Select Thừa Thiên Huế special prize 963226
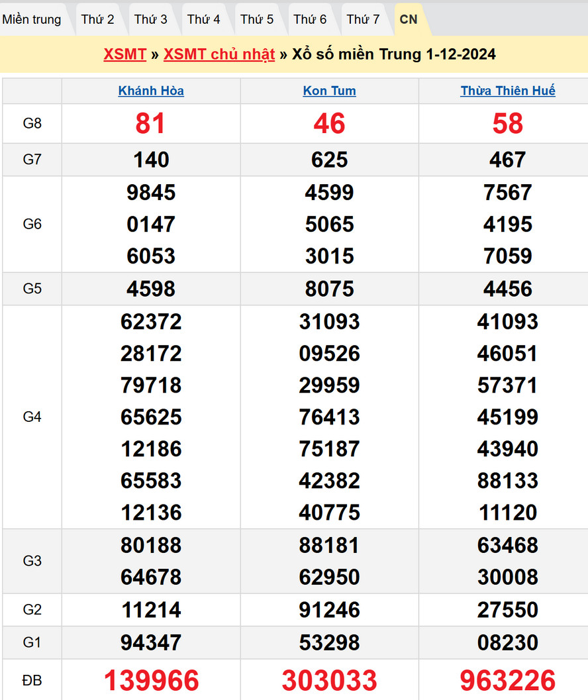588x700 pixels. coord(508,680)
